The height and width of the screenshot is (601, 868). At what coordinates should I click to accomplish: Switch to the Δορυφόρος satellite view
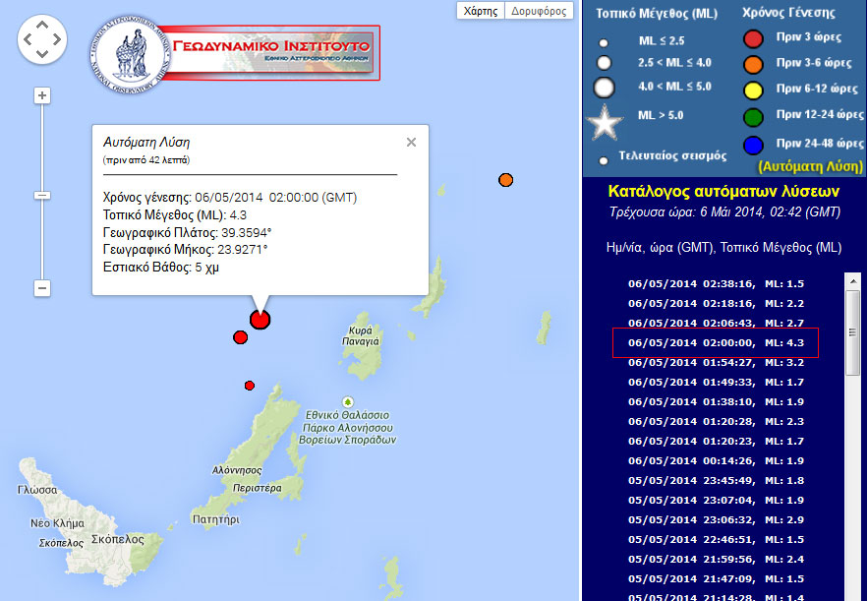540,11
